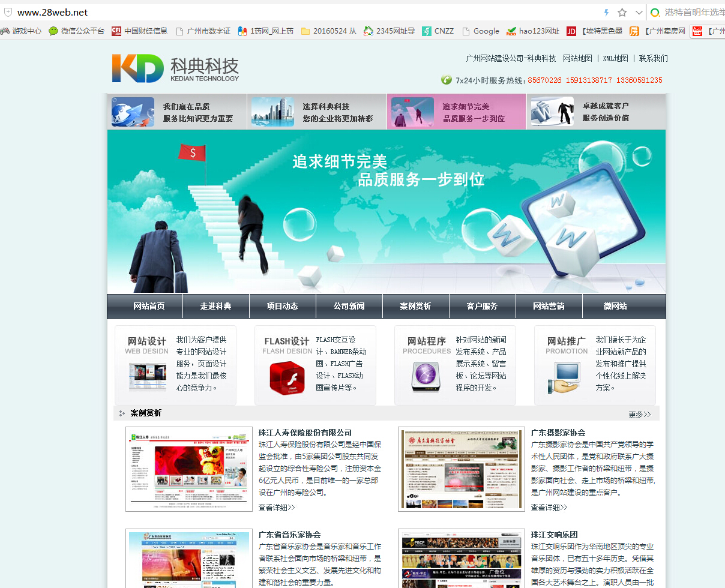
Task: Open the 公司新闻 menu item
Action: [x=349, y=306]
